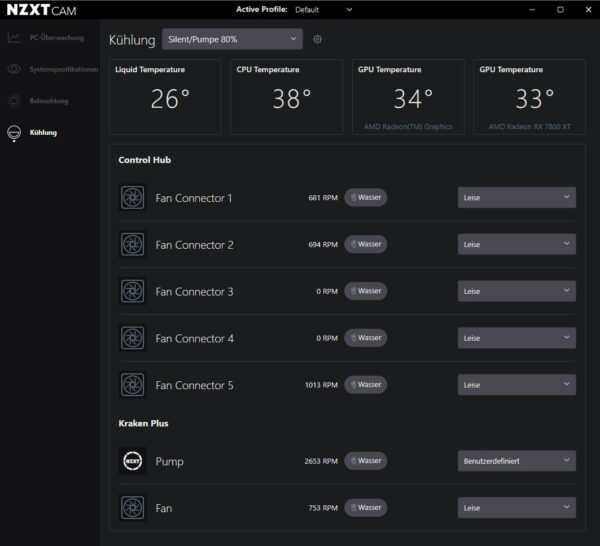The width and height of the screenshot is (600, 546).
Task: Click the 694 RPM reading
Action: [x=323, y=244]
